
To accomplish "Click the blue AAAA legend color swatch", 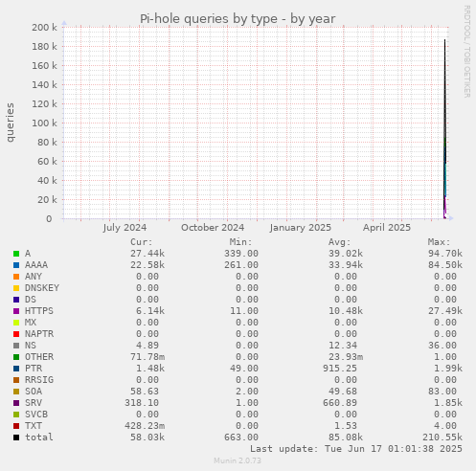I will coord(16,265).
